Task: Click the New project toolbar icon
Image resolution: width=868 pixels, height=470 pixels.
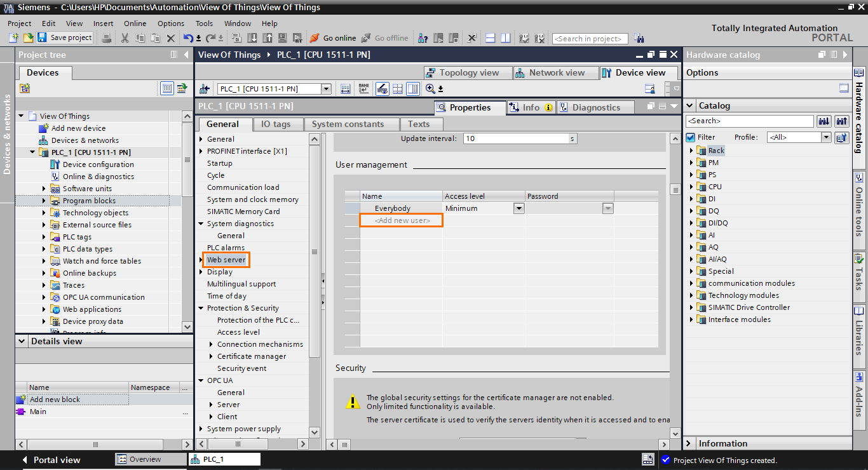Action: pyautogui.click(x=14, y=38)
